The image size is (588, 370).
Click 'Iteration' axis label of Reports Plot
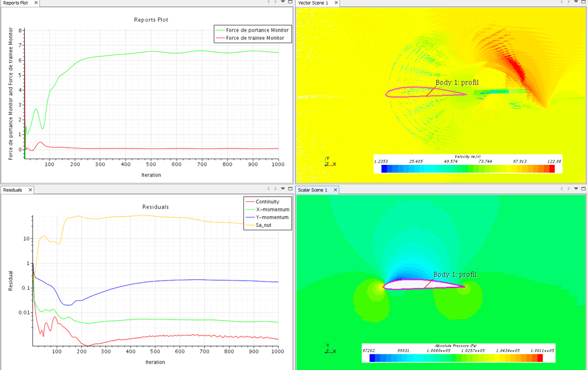coord(151,175)
